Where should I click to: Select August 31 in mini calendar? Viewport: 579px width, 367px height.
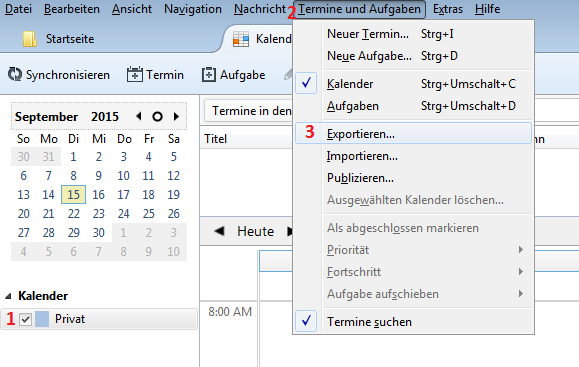coord(48,157)
